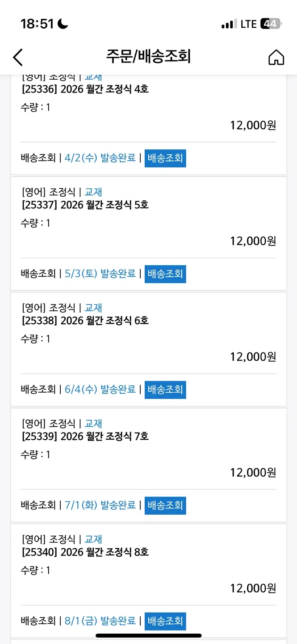Tap the back arrow icon

tap(18, 57)
